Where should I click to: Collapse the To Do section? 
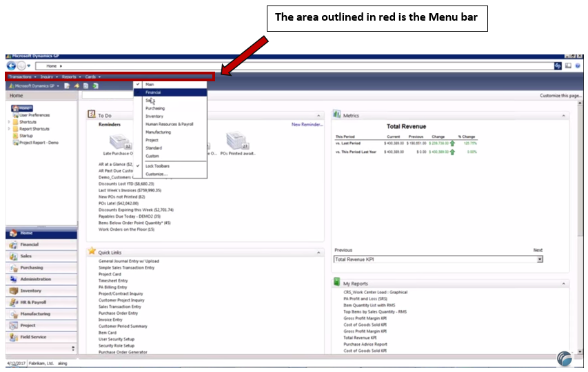point(318,116)
